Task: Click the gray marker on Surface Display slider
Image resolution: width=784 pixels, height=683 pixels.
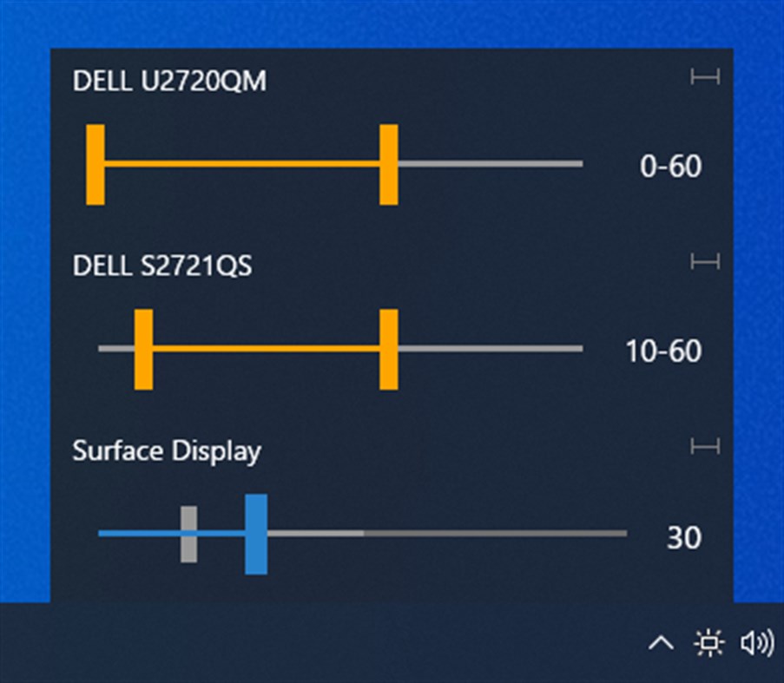Action: coord(188,534)
